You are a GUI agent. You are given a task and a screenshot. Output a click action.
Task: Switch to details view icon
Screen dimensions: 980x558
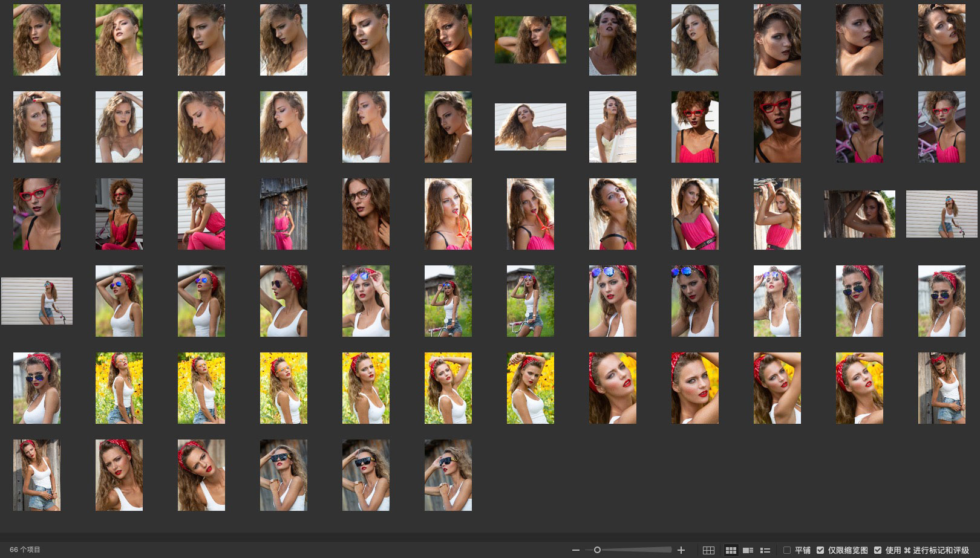tap(748, 550)
